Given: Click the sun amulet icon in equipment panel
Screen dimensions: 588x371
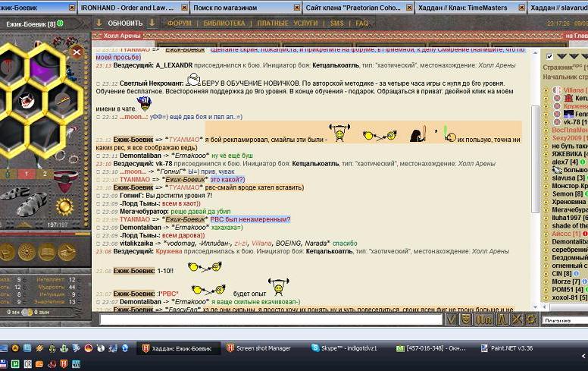Looking at the screenshot, I should (x=64, y=206).
